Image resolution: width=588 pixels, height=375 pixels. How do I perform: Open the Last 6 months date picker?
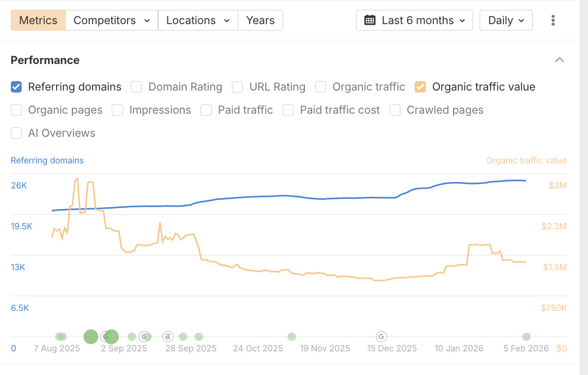tap(414, 20)
